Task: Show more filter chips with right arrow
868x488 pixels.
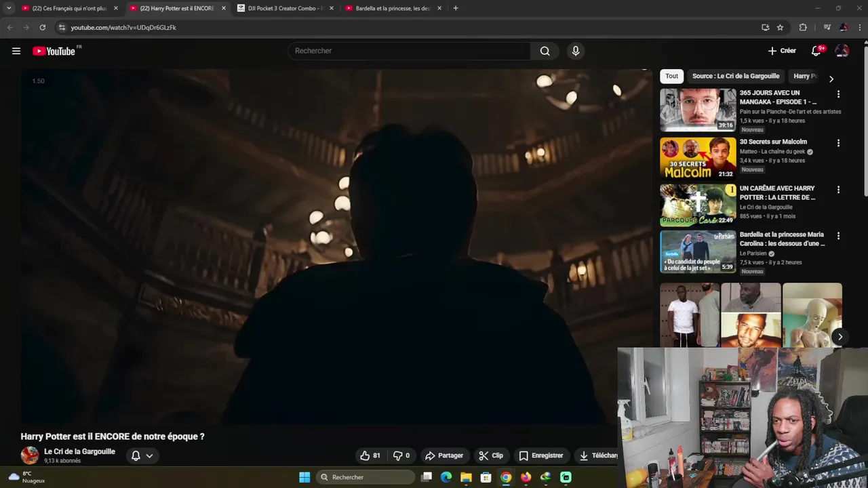Action: coord(831,79)
